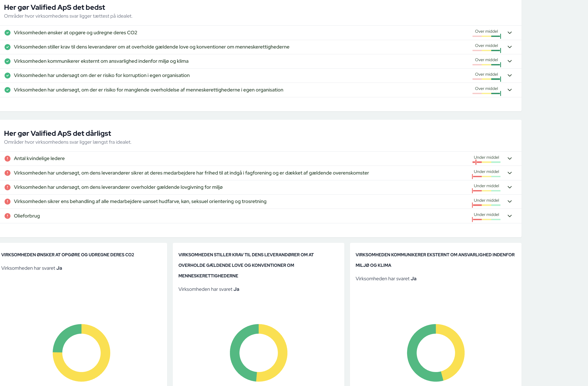
Task: Click the green checkmark beside the CO2 item
Action: click(7, 33)
